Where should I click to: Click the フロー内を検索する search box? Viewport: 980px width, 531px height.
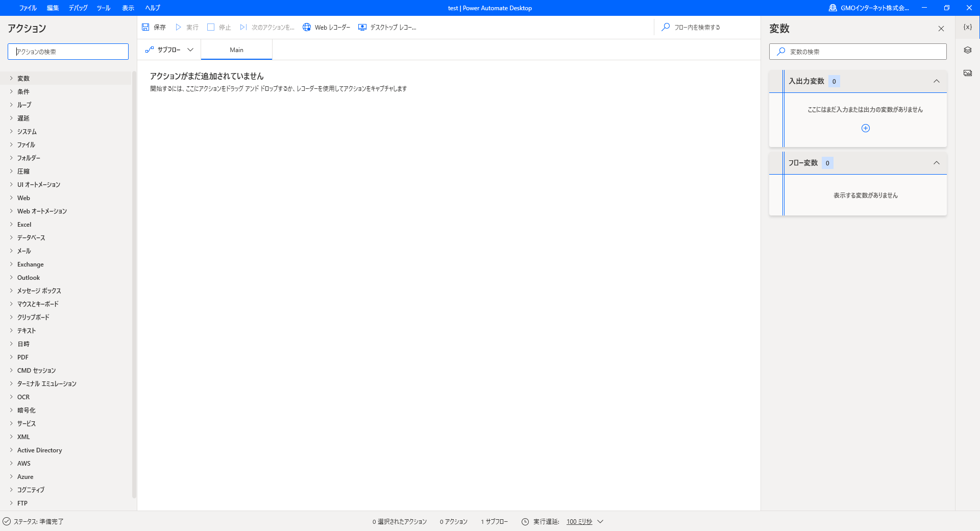tap(707, 27)
